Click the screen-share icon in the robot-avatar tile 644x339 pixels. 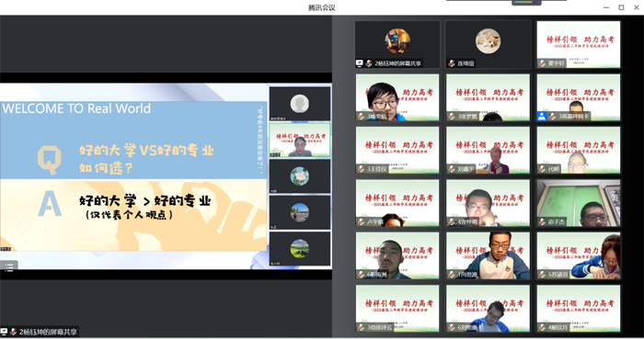coord(360,63)
